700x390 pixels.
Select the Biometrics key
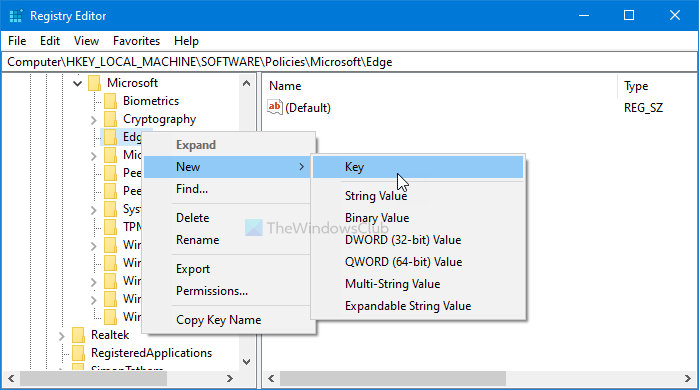pos(151,101)
